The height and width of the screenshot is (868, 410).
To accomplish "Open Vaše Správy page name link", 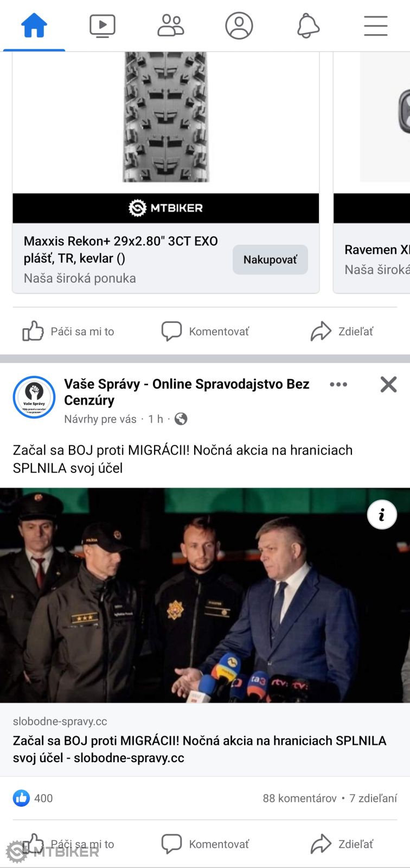I will pyautogui.click(x=187, y=392).
